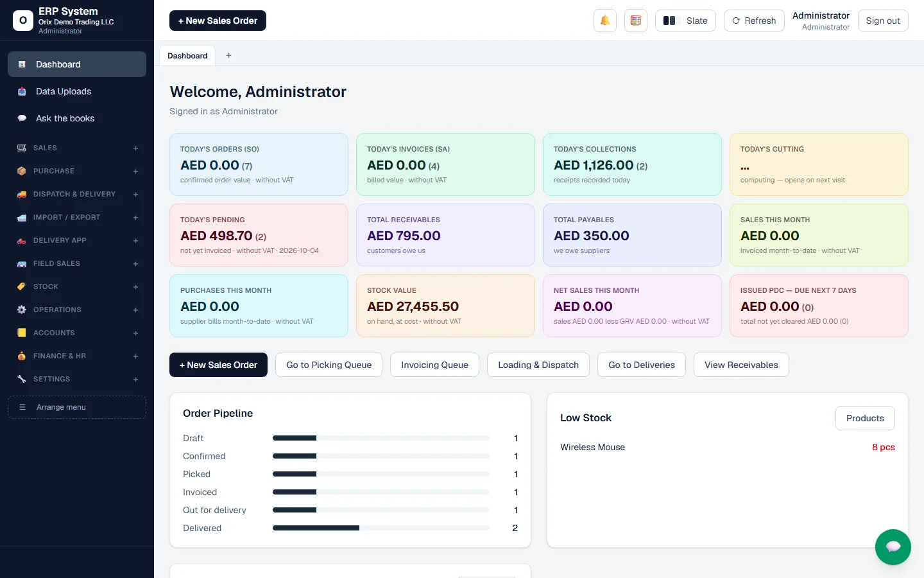
Task: Click the Data Uploads sidebar icon
Action: tap(22, 91)
